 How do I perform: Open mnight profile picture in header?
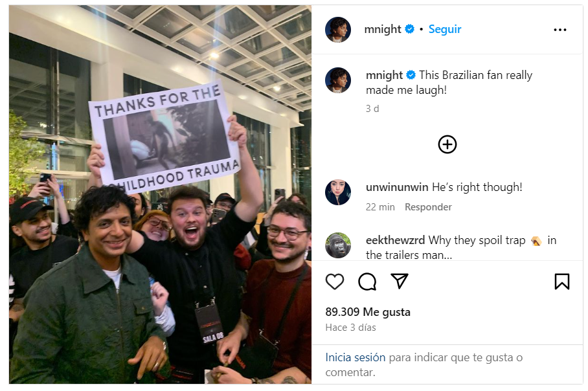[x=338, y=30]
